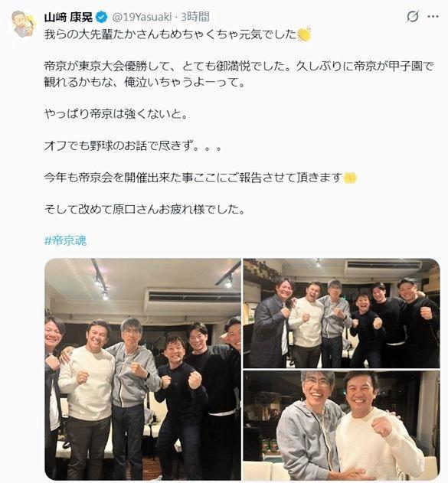The width and height of the screenshot is (448, 483).
Task: Open the display name 山﨑 康晃
Action: [68, 17]
